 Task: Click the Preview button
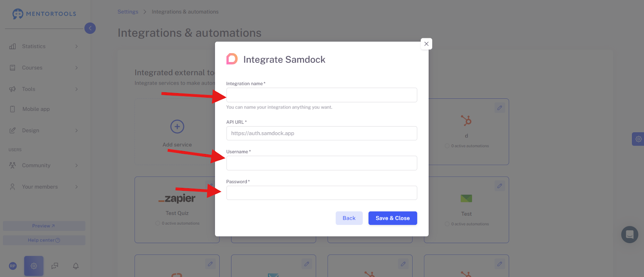point(44,226)
